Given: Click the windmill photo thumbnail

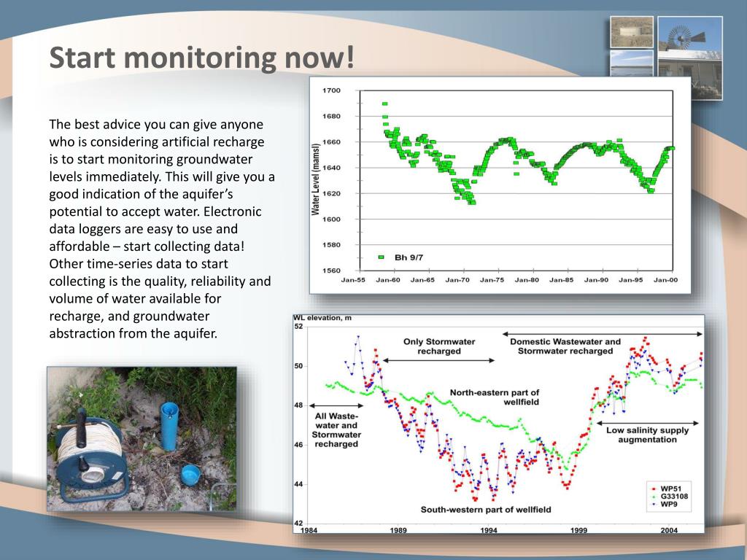Looking at the screenshot, I should pos(690,58).
